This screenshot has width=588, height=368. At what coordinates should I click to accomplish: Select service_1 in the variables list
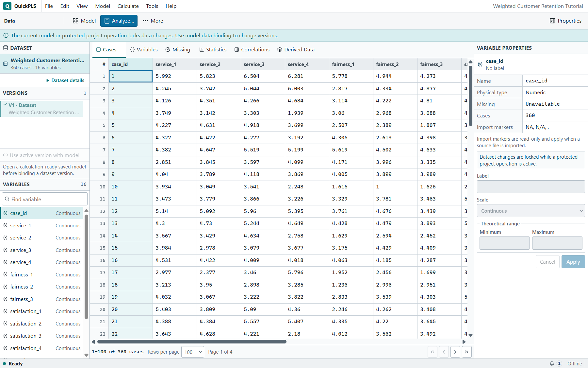[x=42, y=225]
